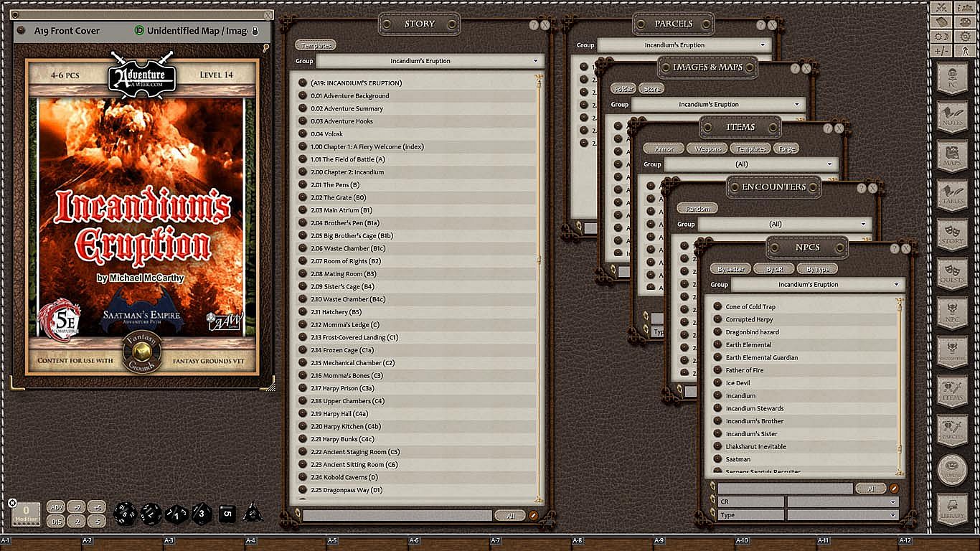
Task: Open the calendar book icon
Action: pos(941,22)
